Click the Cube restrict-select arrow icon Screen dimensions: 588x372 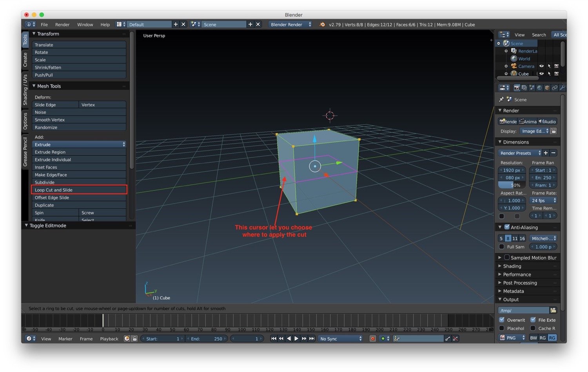coord(549,74)
